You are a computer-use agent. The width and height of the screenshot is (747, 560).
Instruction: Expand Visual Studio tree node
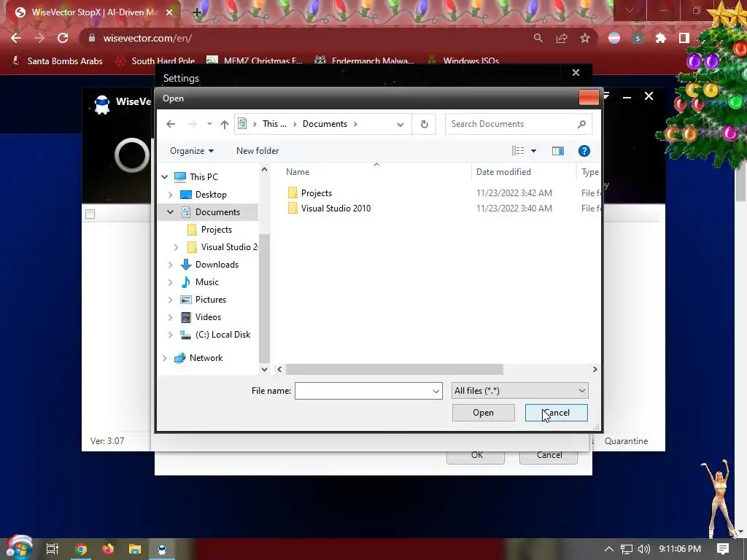[x=177, y=247]
